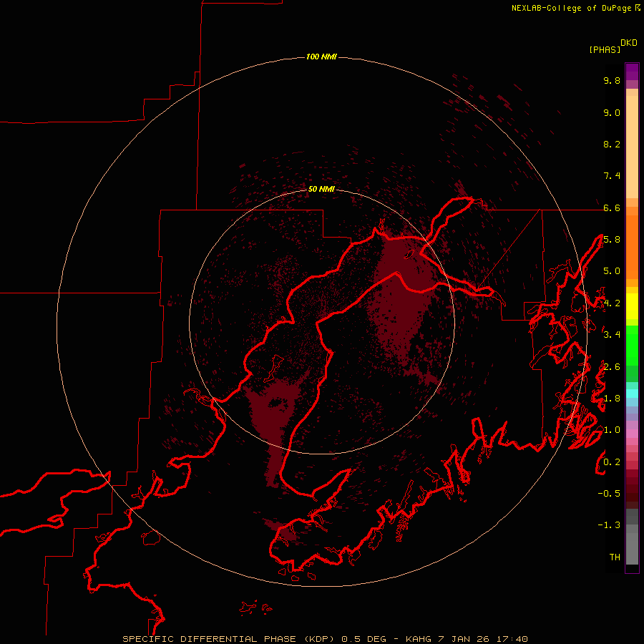Select the 9.8 value on the scale
Image resolution: width=644 pixels, height=644 pixels.
click(612, 80)
